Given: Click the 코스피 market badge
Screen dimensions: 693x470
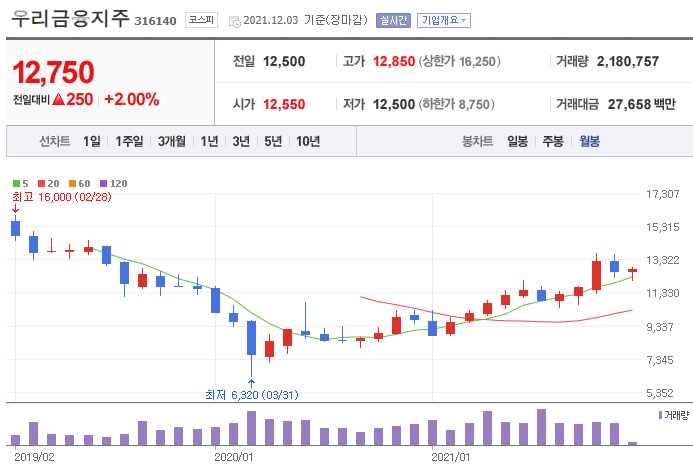Looking at the screenshot, I should 201,20.
